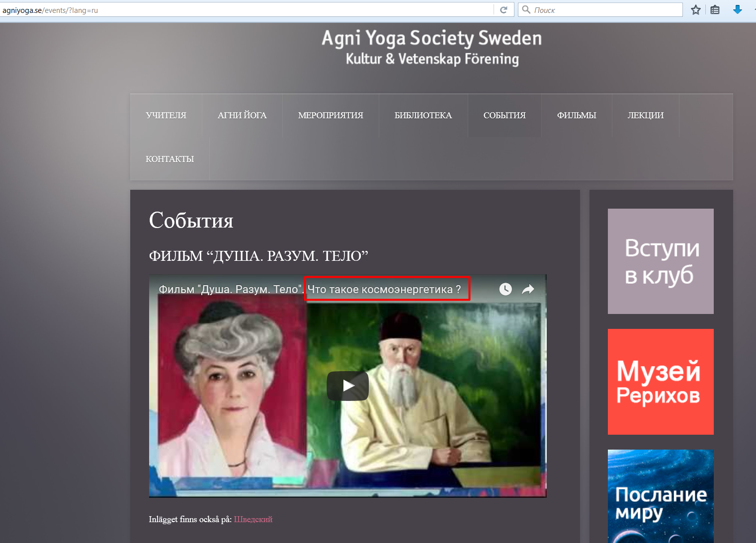
Task: Click the bookmark star icon
Action: (x=695, y=10)
